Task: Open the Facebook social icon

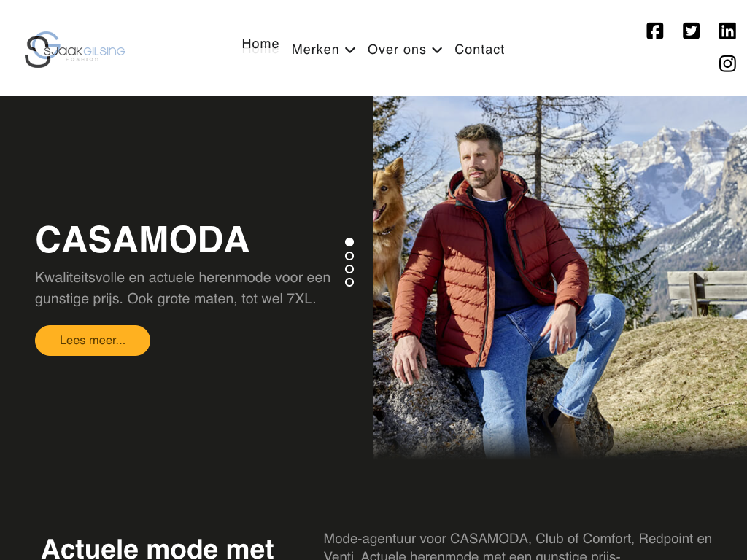Action: (x=654, y=31)
